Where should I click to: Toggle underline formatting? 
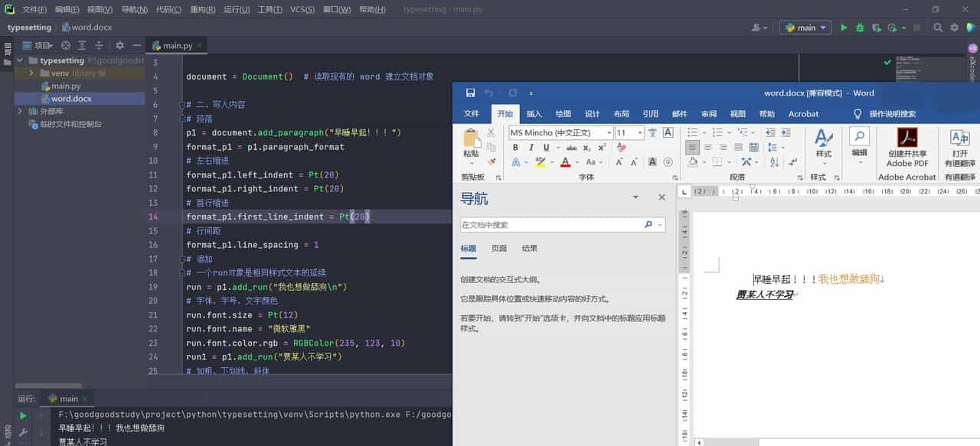coord(547,148)
